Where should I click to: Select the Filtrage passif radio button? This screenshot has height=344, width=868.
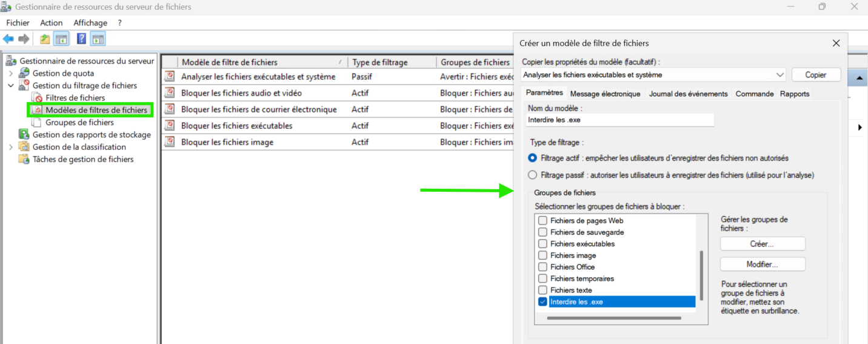click(532, 175)
